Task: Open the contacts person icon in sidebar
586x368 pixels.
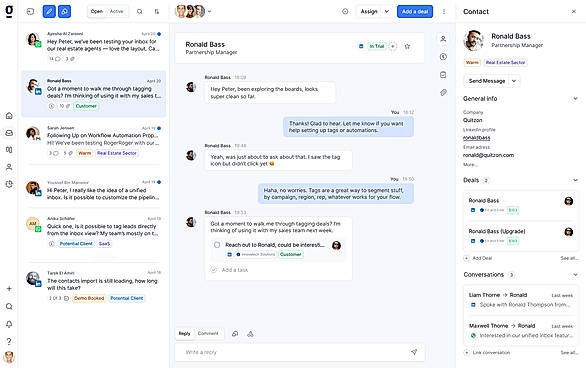Action: point(9,167)
